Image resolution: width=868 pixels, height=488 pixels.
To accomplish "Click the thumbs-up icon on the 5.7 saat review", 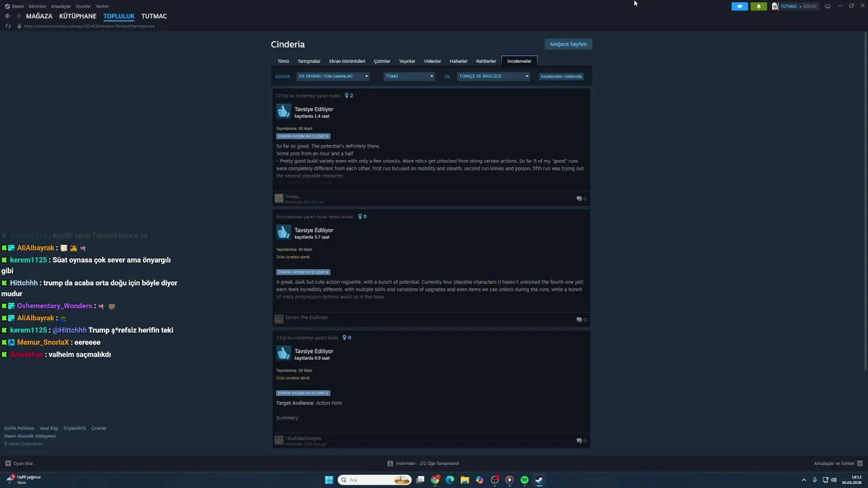I will (283, 232).
